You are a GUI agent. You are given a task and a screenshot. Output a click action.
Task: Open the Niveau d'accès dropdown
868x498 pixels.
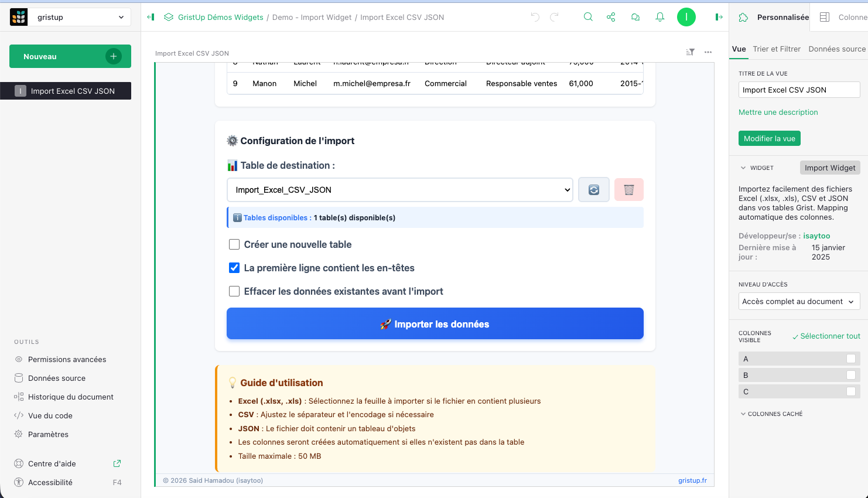[x=799, y=301]
